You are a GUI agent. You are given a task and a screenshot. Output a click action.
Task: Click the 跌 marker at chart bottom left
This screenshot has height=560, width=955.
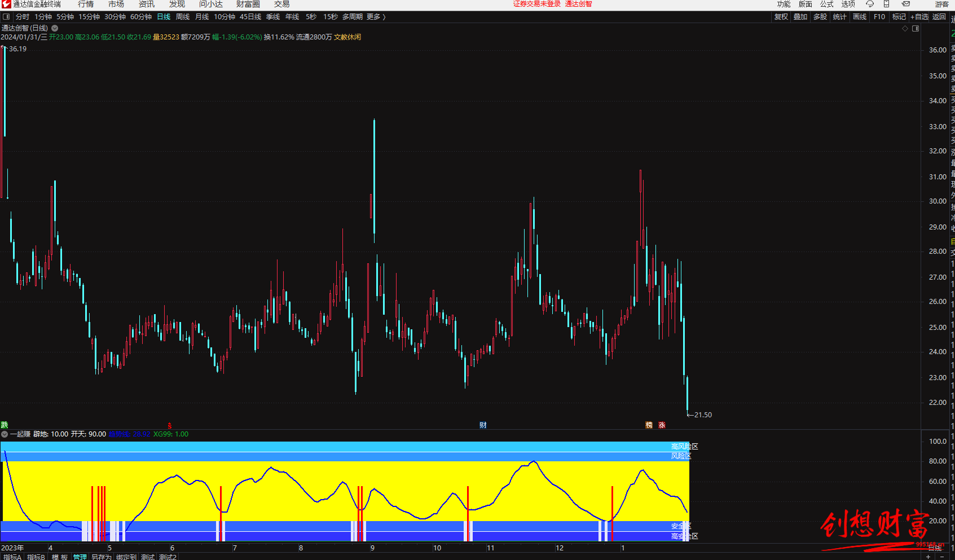pos(5,425)
